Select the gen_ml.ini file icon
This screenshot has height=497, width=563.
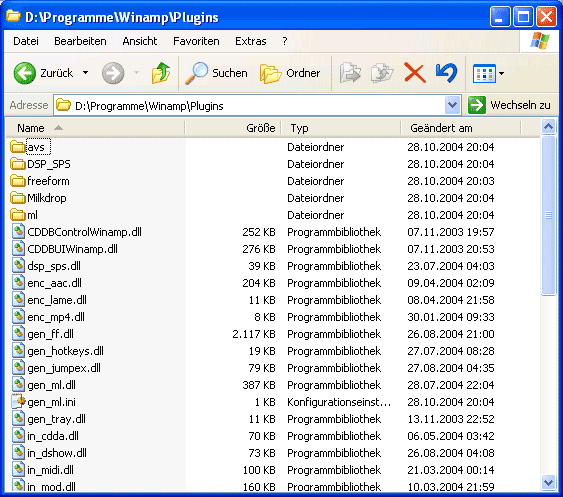[x=19, y=401]
